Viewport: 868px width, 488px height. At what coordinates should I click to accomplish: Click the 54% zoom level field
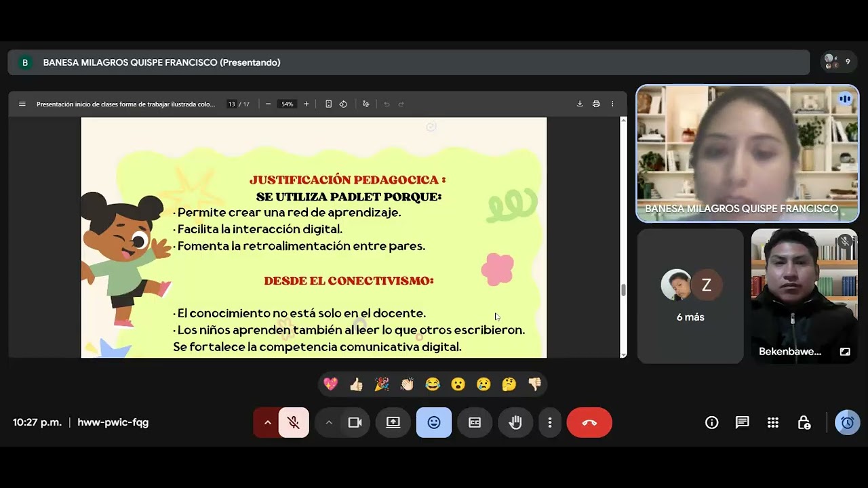coord(288,104)
